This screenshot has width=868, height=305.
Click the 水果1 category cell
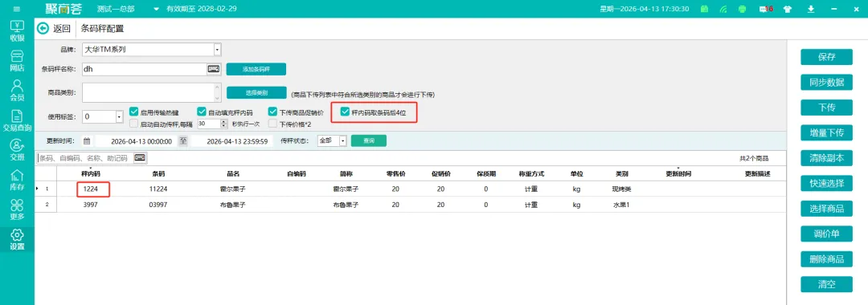[x=621, y=205]
